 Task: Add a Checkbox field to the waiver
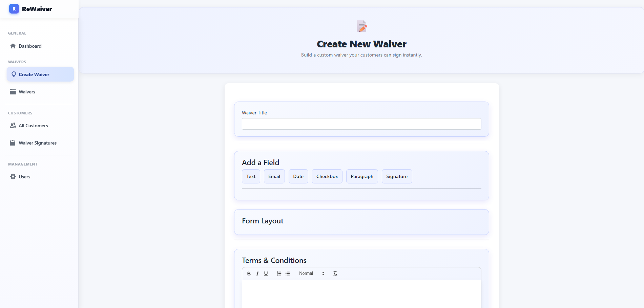point(327,176)
